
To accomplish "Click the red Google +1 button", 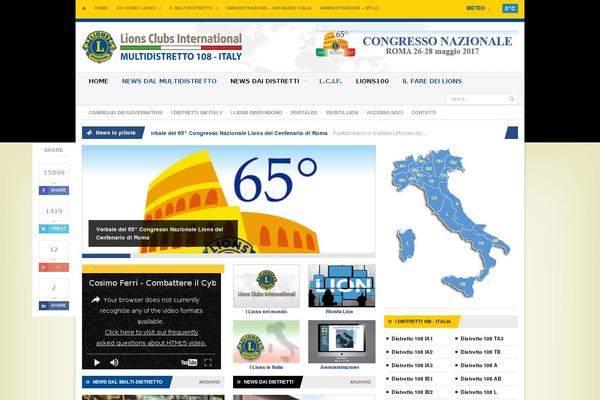I will pyautogui.click(x=54, y=267).
